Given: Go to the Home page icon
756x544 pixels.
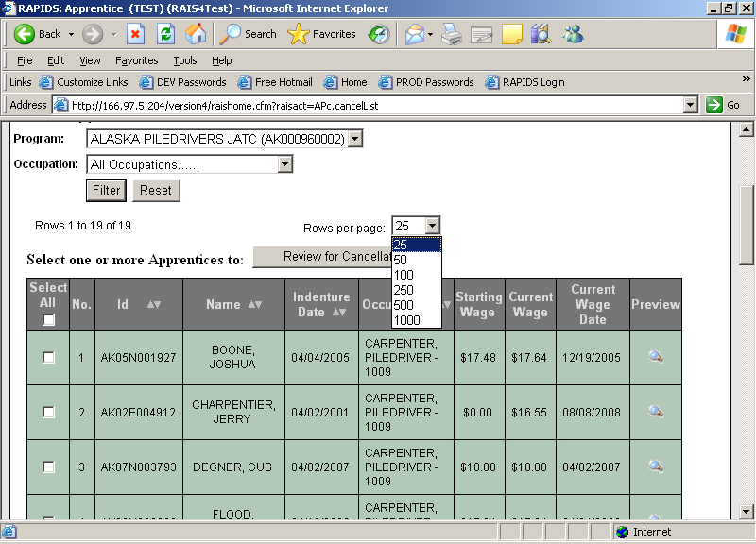Looking at the screenshot, I should (x=196, y=34).
